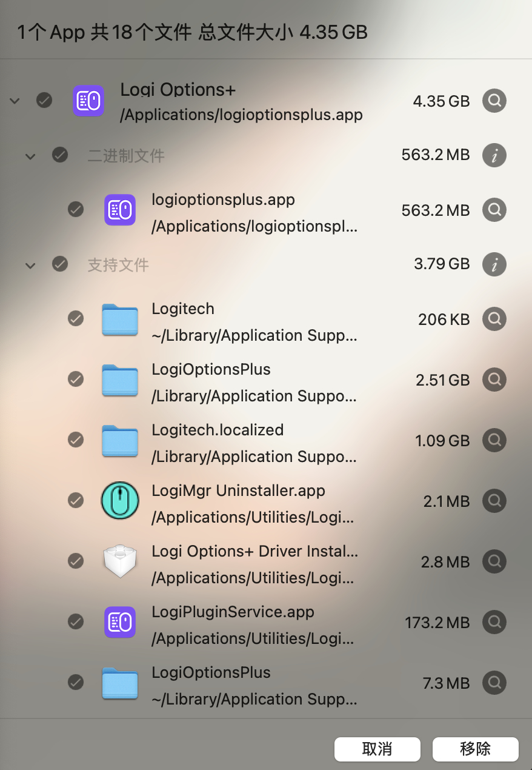
Task: Click the LogiMgr Uninstaller.app name
Action: click(239, 490)
